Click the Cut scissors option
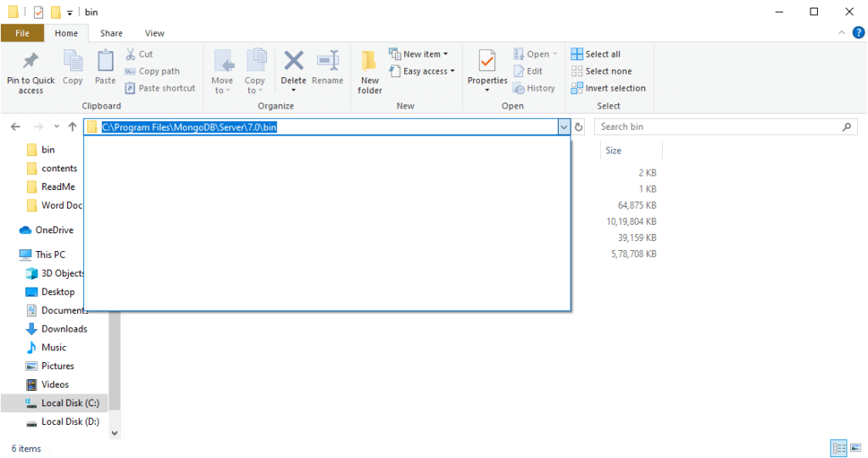 pos(139,53)
